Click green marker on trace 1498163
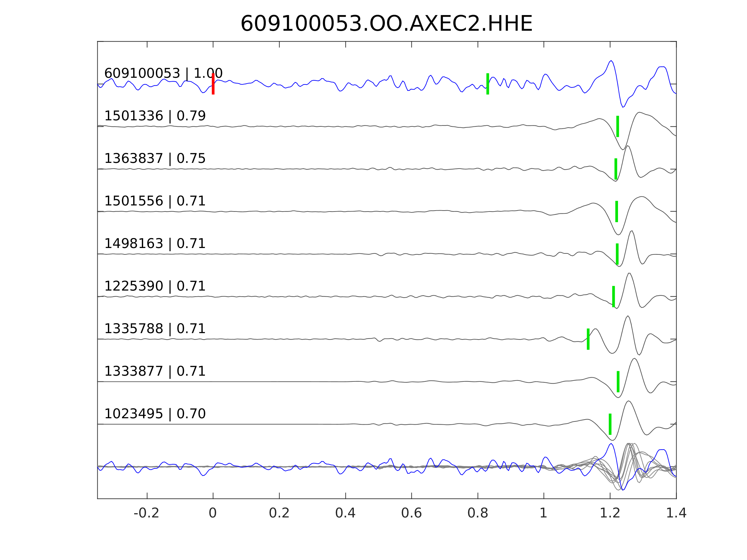The height and width of the screenshot is (560, 747). pyautogui.click(x=617, y=254)
